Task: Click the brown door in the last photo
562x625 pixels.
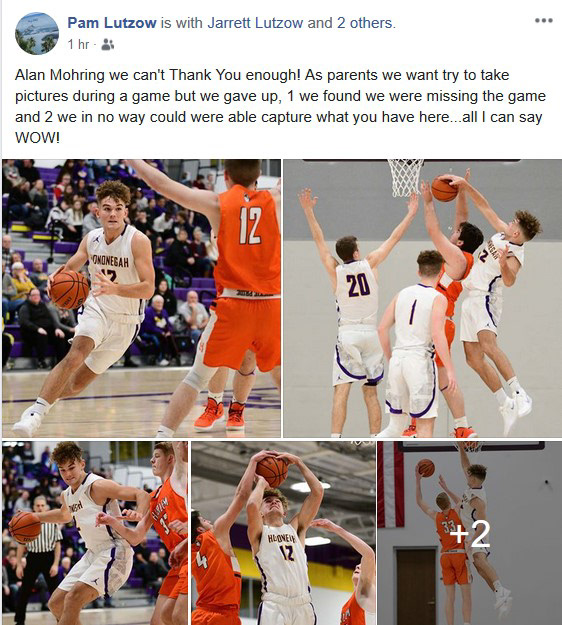Action: tap(415, 586)
